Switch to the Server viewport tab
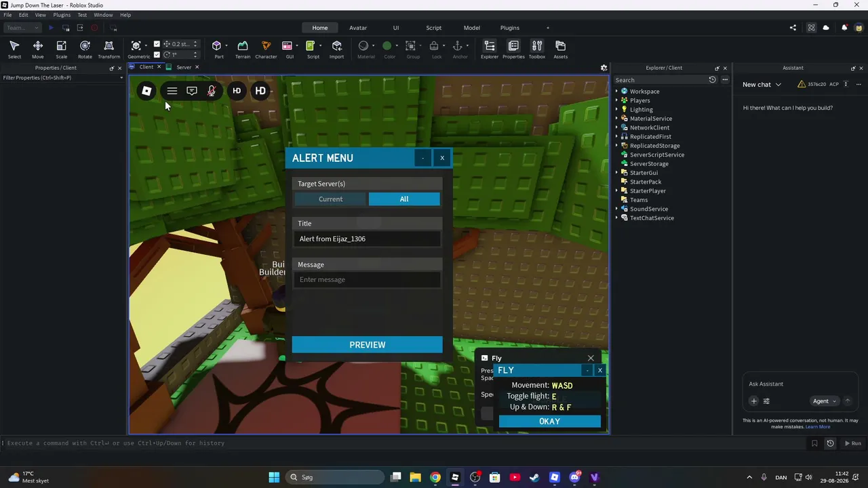Screen dimensions: 868x488 (x=184, y=67)
